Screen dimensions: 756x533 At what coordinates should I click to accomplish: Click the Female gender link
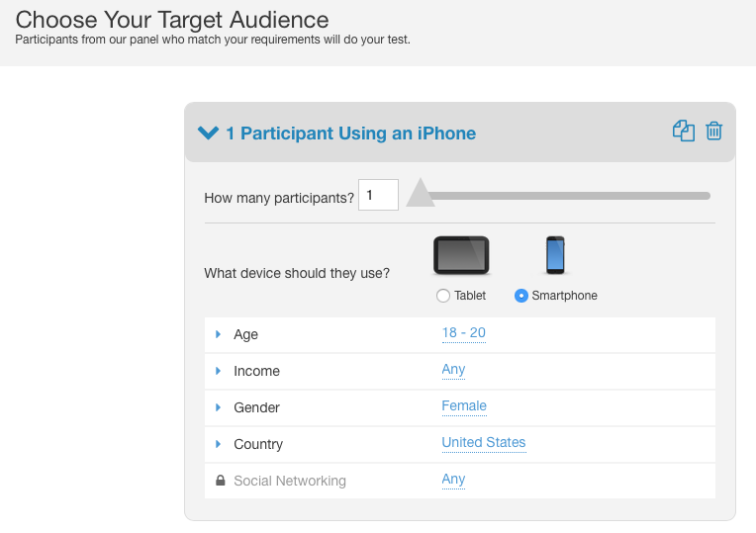point(464,406)
